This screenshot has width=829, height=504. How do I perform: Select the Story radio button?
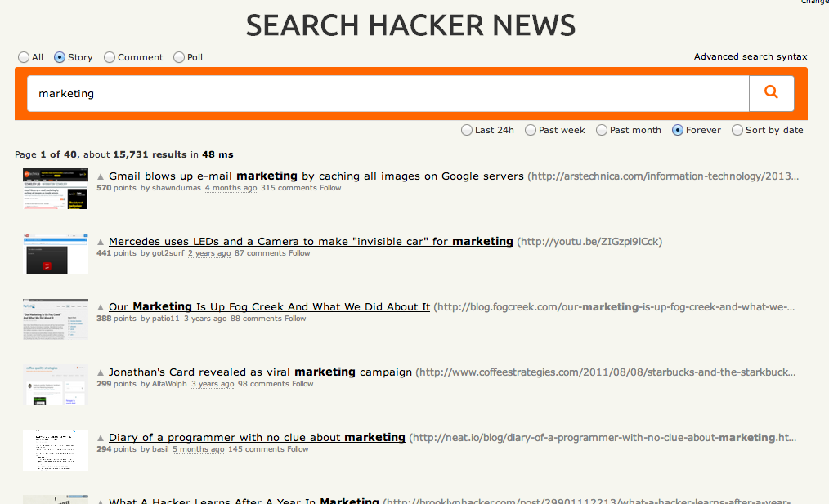coord(60,57)
